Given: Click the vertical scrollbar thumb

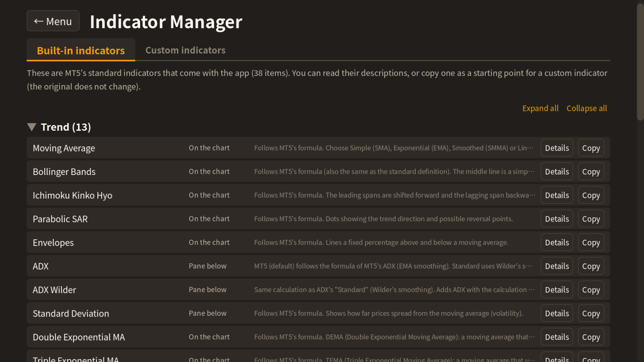Looking at the screenshot, I should [x=640, y=61].
